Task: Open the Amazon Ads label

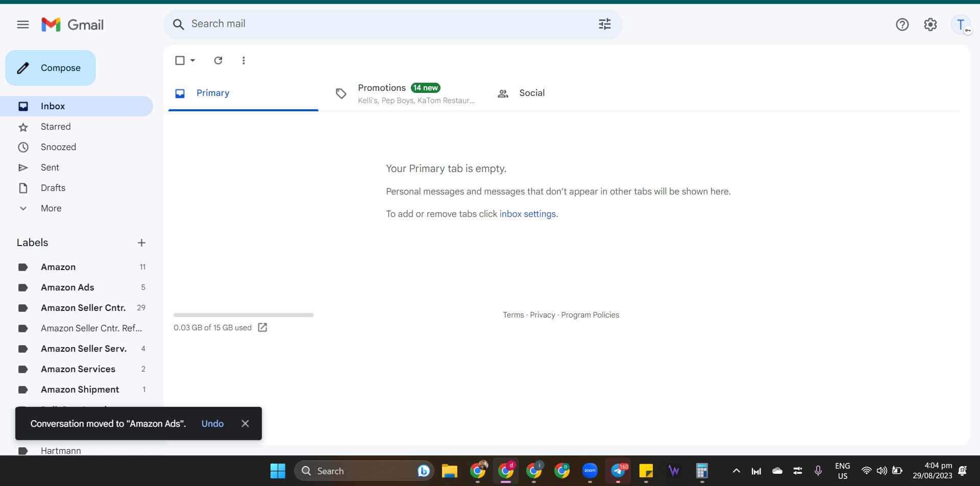Action: (77, 287)
